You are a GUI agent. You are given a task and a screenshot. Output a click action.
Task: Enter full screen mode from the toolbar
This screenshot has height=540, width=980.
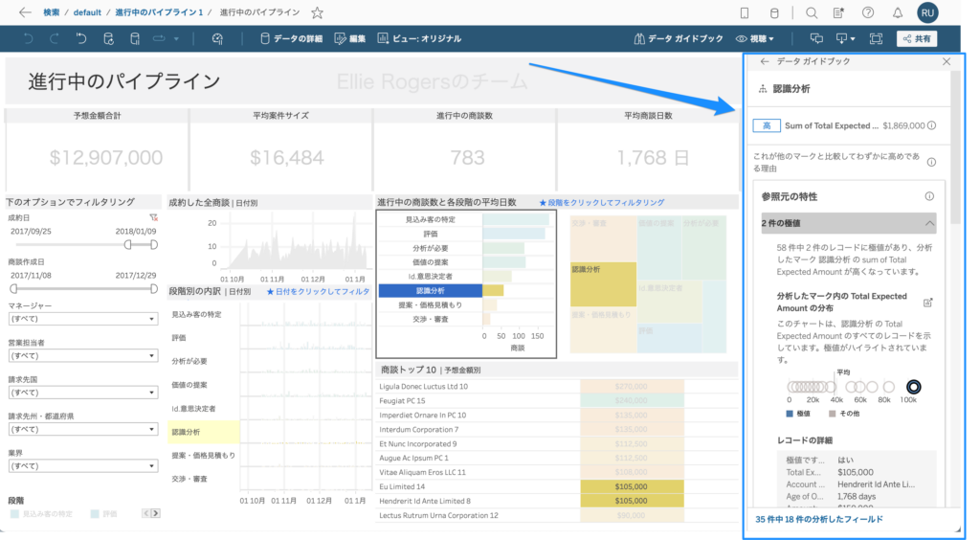(x=876, y=39)
